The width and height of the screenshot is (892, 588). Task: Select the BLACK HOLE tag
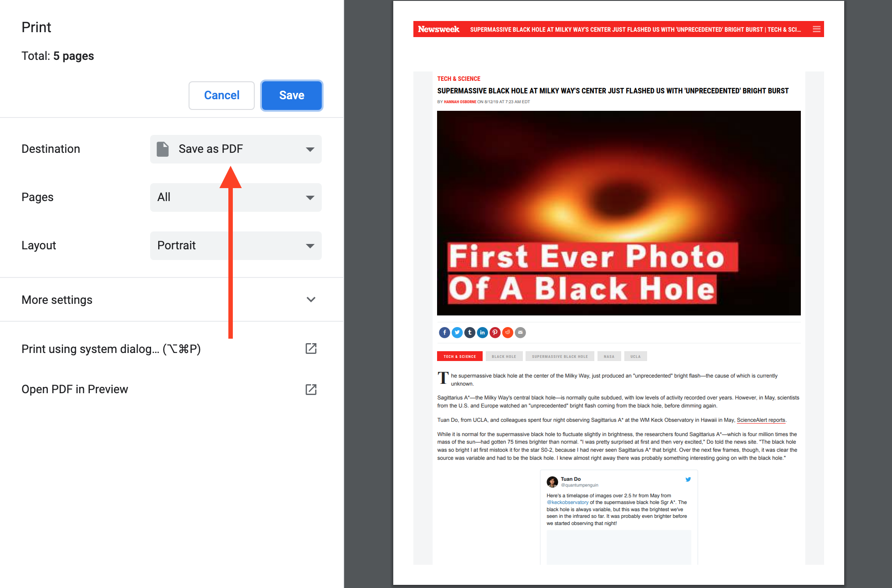(504, 357)
